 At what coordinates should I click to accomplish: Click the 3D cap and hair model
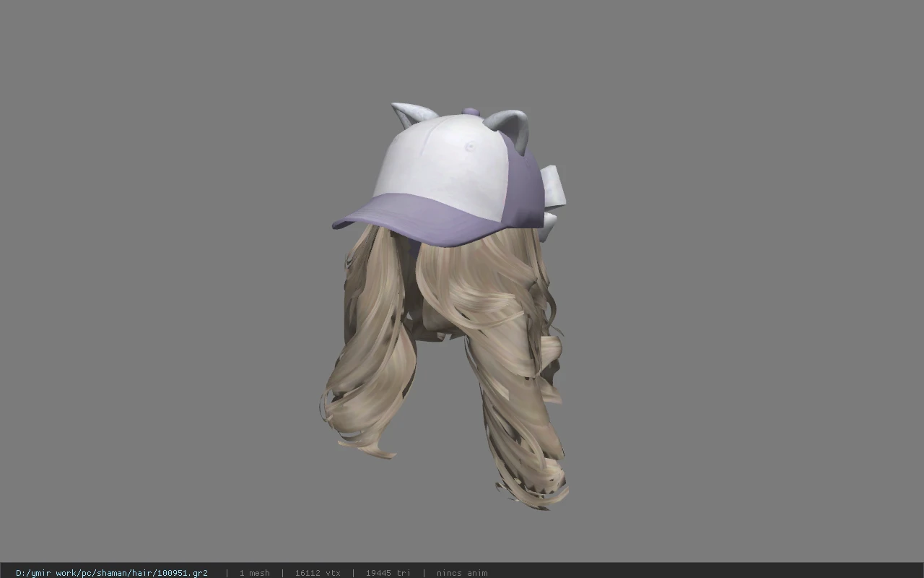445,306
